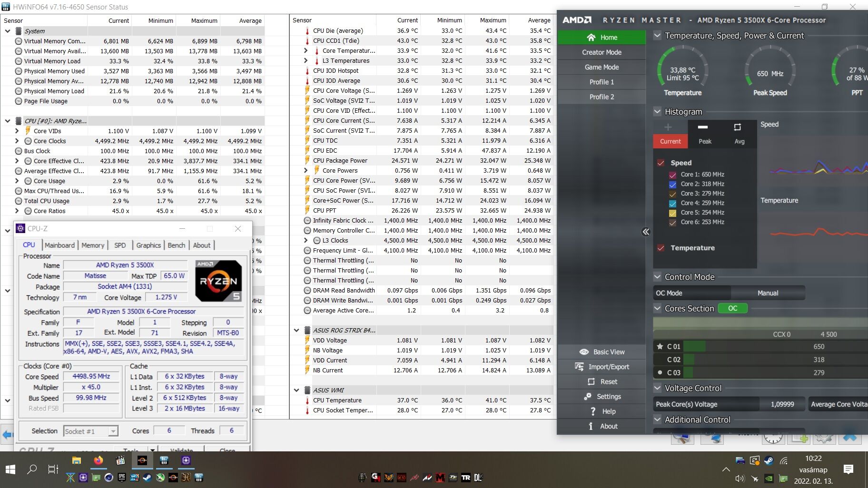Open File Explorer from the taskbar
The height and width of the screenshot is (488, 868).
[x=77, y=460]
